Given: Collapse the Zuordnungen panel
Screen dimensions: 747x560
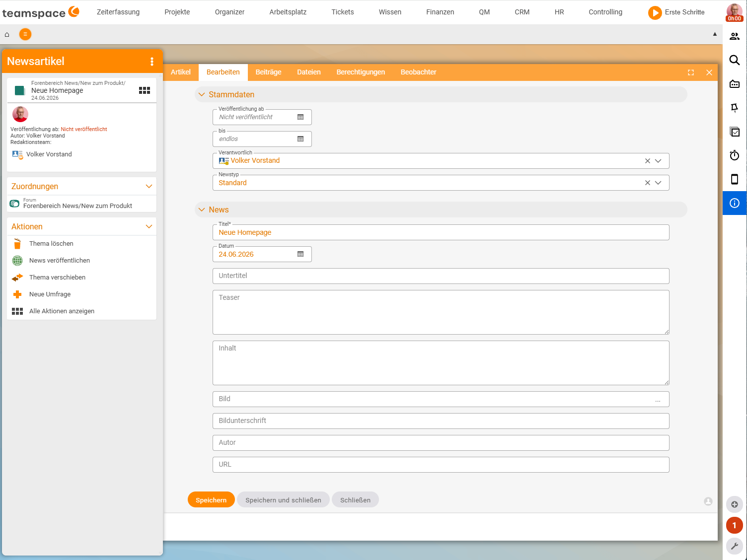Looking at the screenshot, I should pos(149,186).
